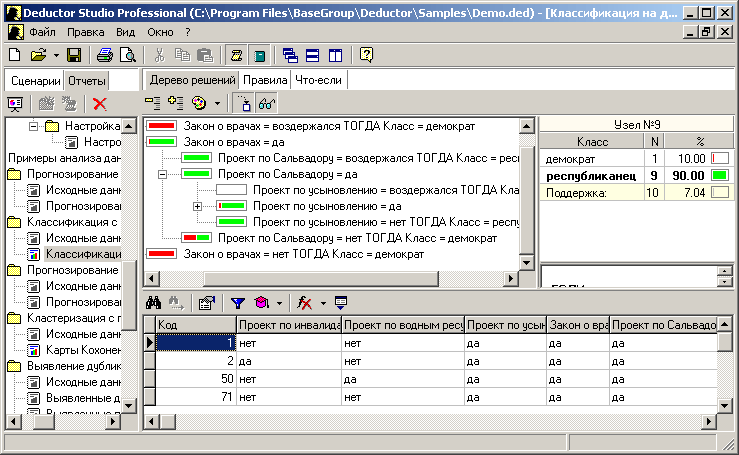The image size is (739, 455).
Task: Click the red X delete icon
Action: click(99, 103)
